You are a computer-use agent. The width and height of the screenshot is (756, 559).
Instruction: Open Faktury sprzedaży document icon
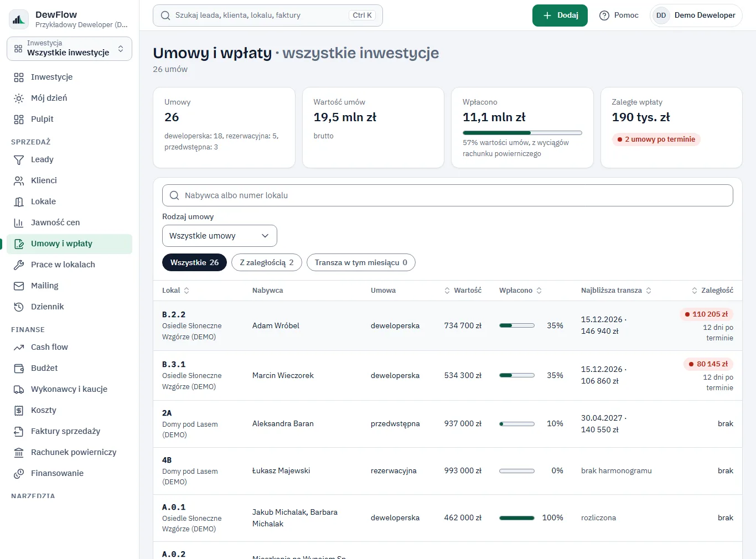[19, 431]
